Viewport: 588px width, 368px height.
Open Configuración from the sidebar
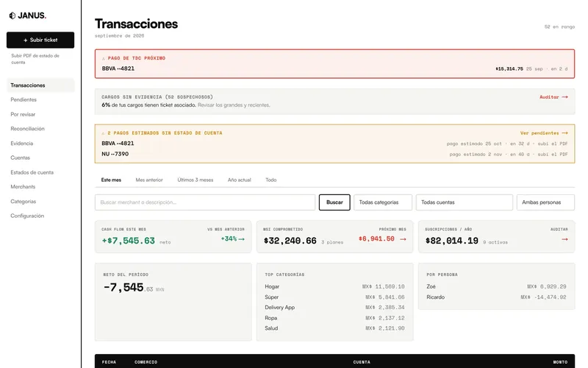click(x=27, y=216)
